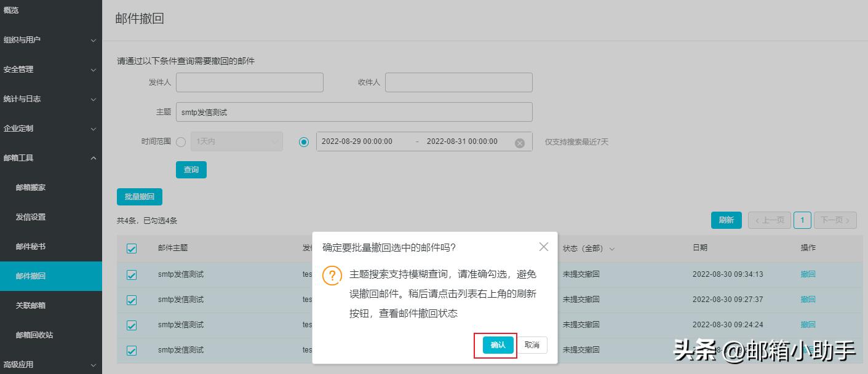Uncheck the select-all checkbox in table header
Screen dimensions: 868x374
pos(132,248)
